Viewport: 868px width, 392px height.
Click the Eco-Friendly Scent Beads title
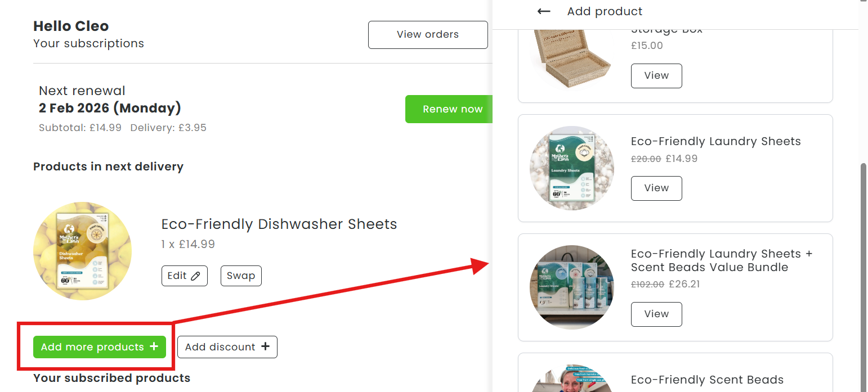pos(707,380)
